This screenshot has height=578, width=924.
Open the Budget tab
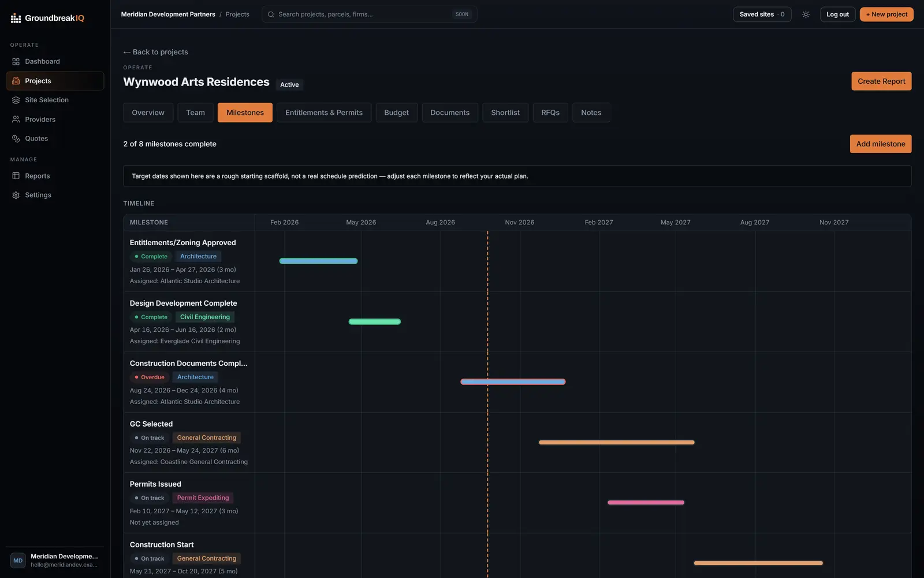coord(396,113)
